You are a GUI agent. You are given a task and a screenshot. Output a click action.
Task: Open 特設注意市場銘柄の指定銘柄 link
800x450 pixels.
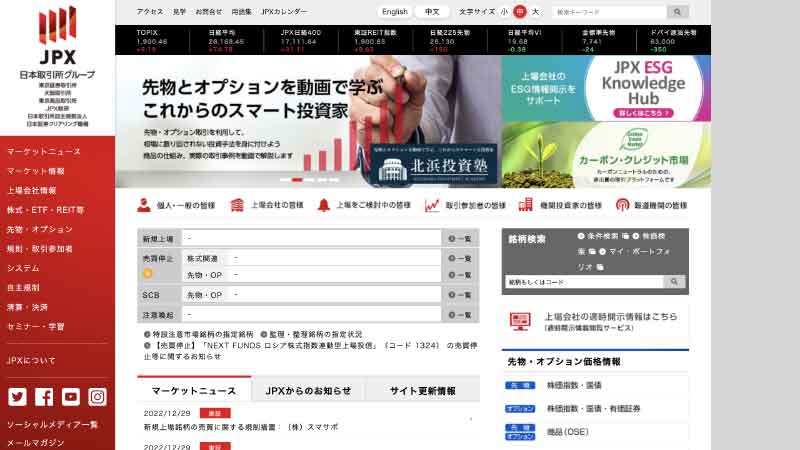click(203, 335)
